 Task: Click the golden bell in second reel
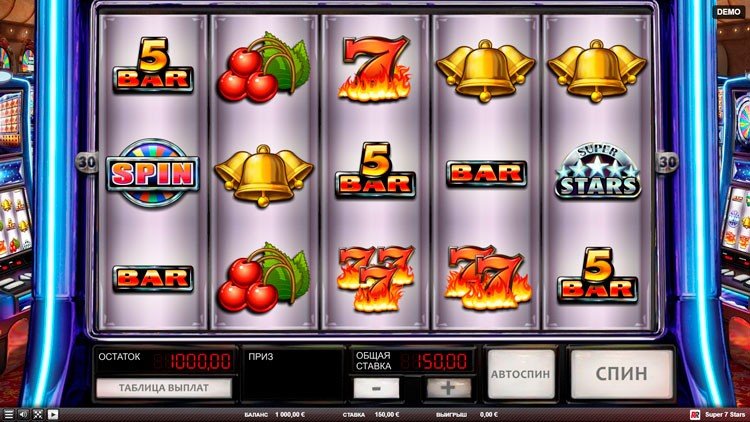point(264,175)
